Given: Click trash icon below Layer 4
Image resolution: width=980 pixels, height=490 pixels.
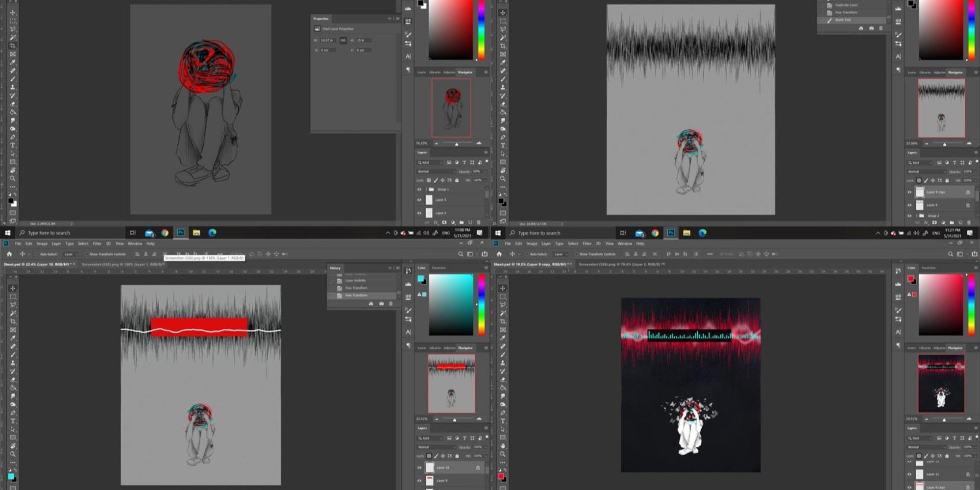Looking at the screenshot, I should 479,222.
